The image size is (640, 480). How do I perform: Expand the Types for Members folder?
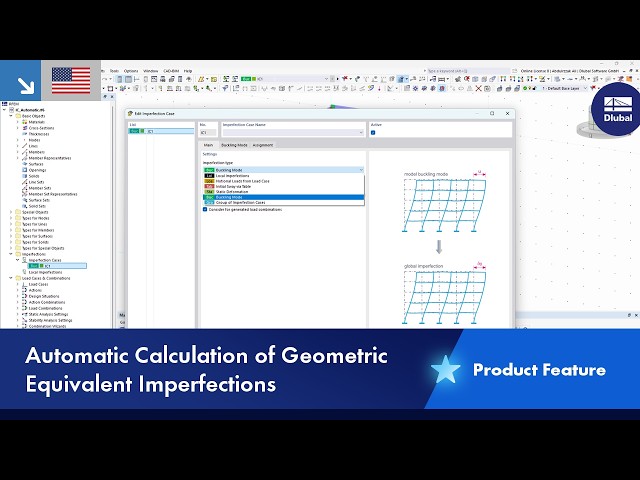[11, 230]
